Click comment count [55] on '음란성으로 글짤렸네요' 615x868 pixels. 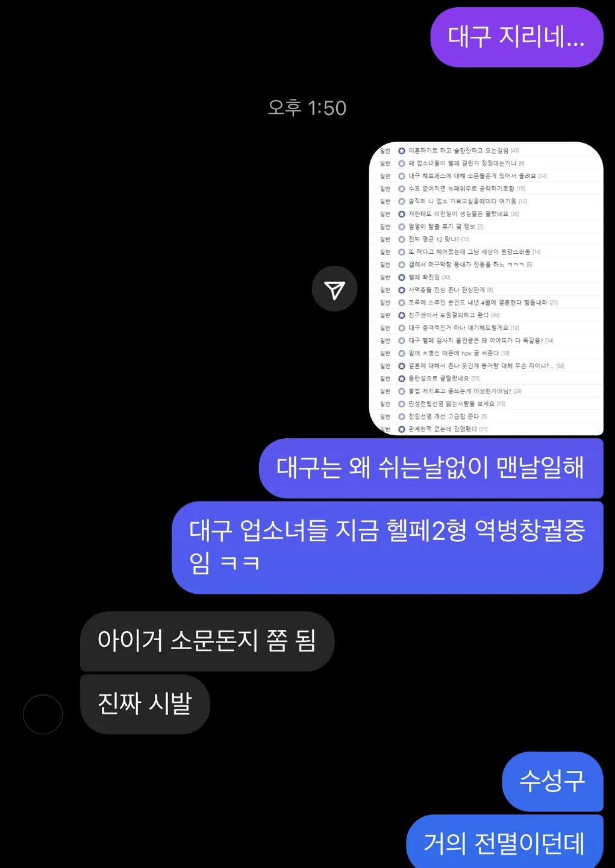[475, 379]
